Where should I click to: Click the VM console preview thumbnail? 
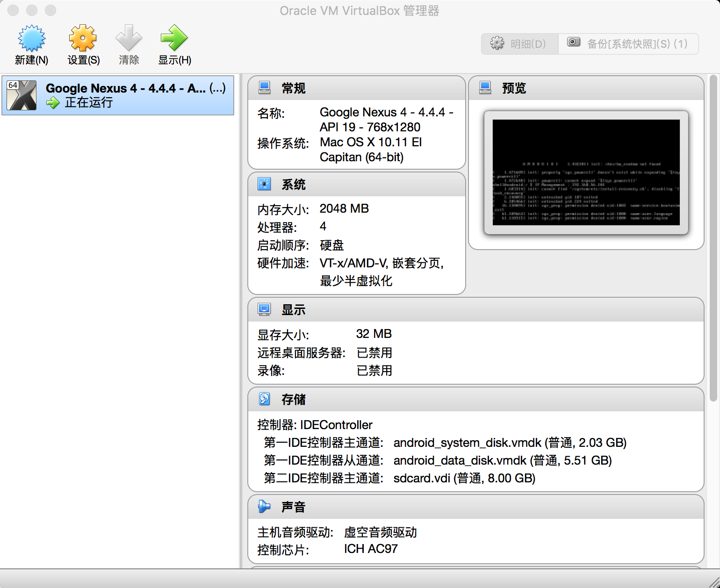point(586,172)
